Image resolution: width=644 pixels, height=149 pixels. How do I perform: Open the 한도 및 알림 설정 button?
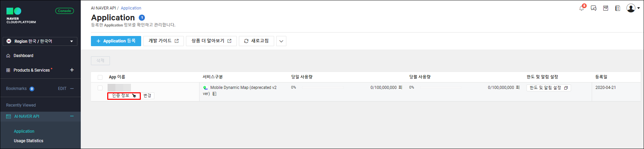pyautogui.click(x=549, y=88)
